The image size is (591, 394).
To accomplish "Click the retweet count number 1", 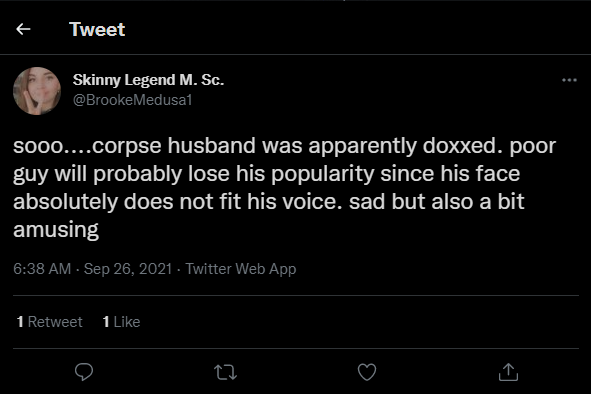I will (20, 322).
